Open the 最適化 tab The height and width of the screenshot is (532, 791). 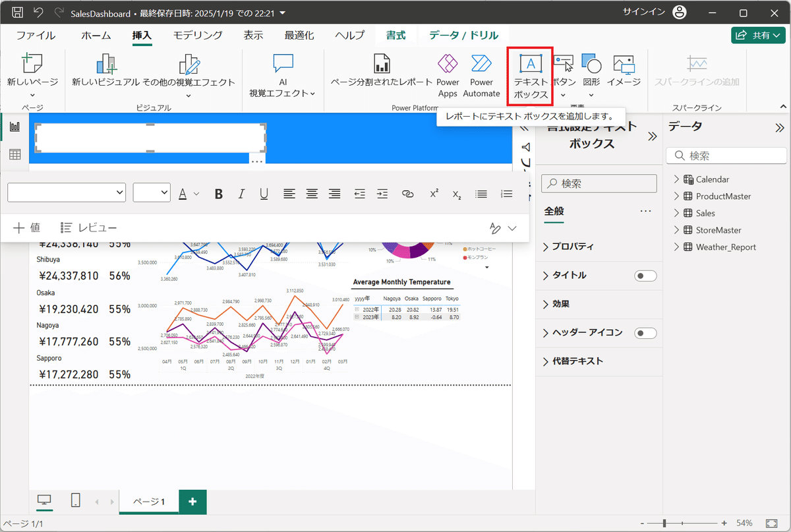click(x=299, y=36)
